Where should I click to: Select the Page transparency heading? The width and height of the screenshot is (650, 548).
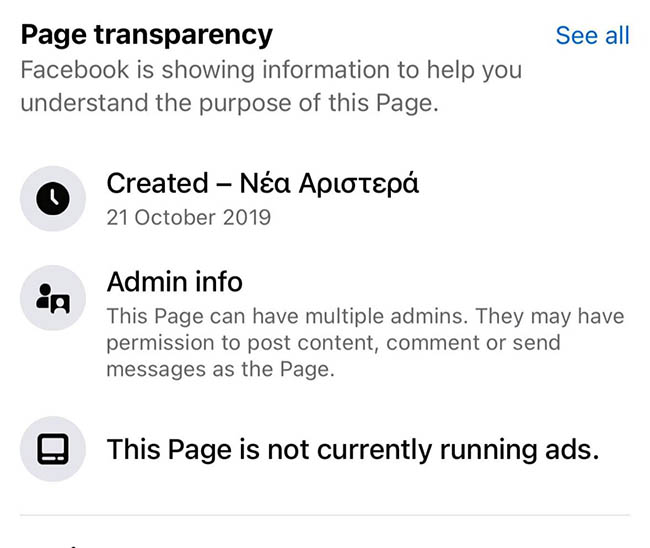[147, 35]
